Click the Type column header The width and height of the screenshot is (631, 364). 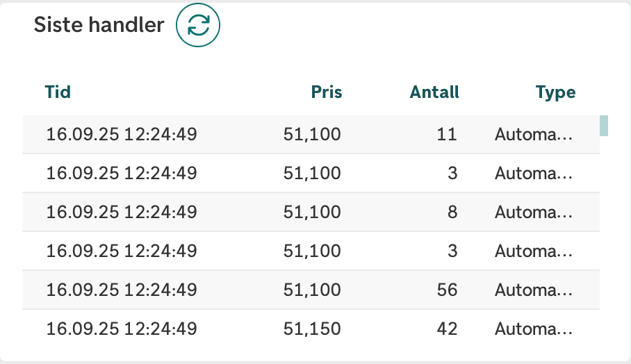pos(555,93)
